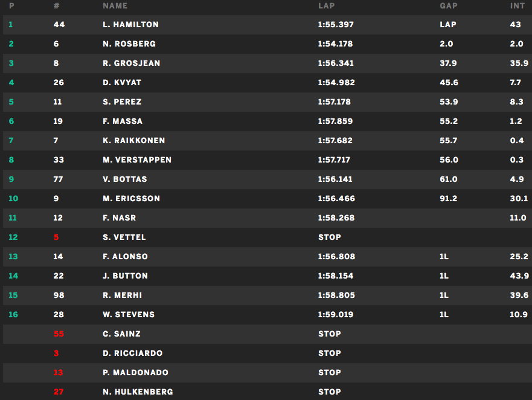This screenshot has height=400, width=532.
Task: Select F. Massa's name
Action: point(123,121)
